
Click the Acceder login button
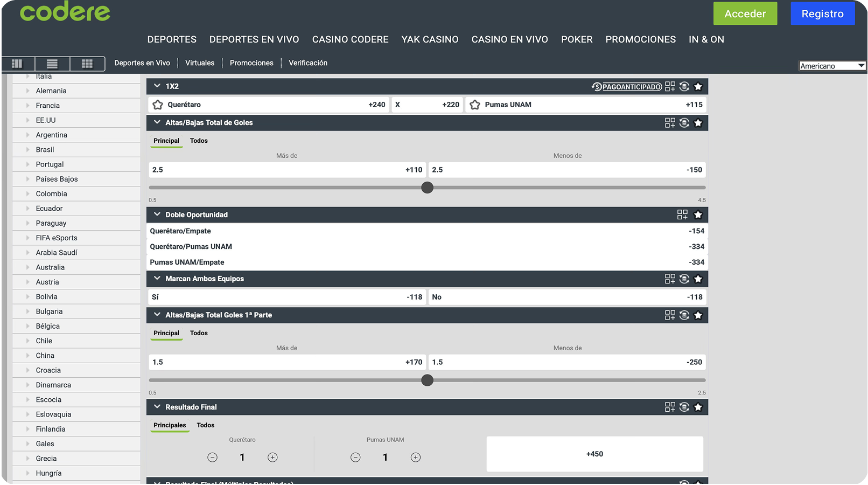[745, 13]
